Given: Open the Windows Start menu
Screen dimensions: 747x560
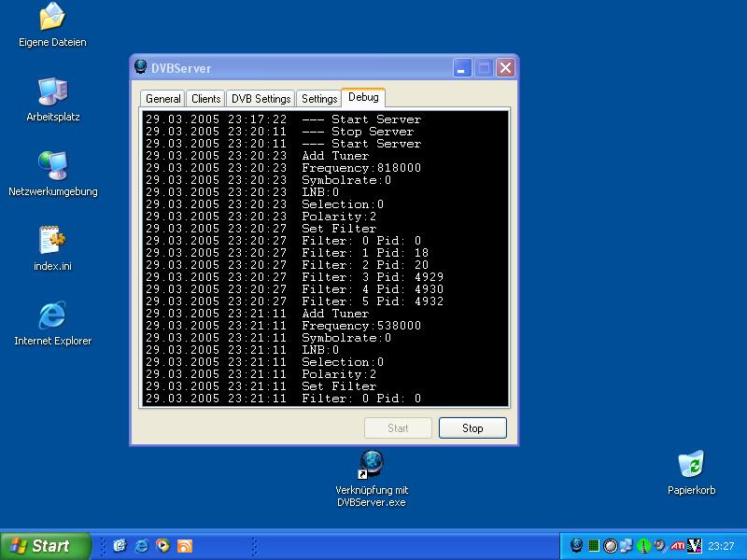Looking at the screenshot, I should coord(45,546).
